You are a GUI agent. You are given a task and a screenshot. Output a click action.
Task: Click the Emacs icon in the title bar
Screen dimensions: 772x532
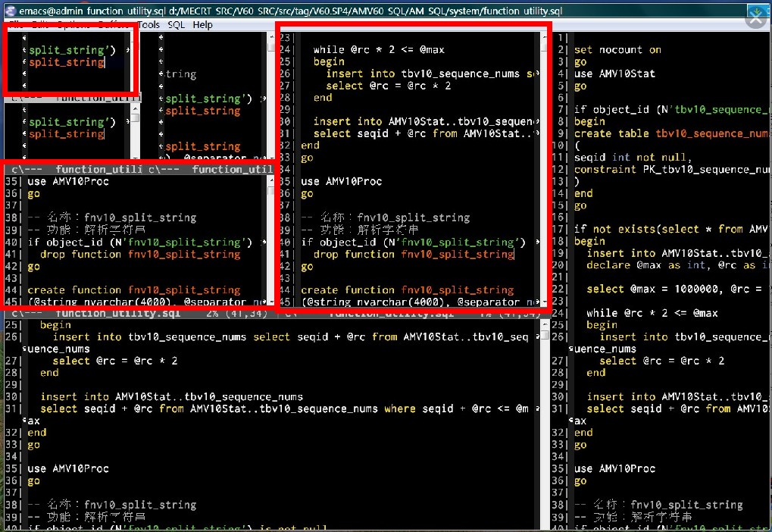click(8, 10)
